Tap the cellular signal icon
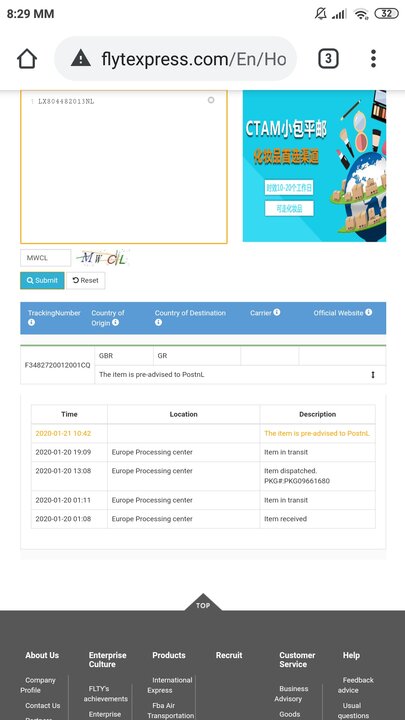The image size is (405, 720). pyautogui.click(x=339, y=14)
